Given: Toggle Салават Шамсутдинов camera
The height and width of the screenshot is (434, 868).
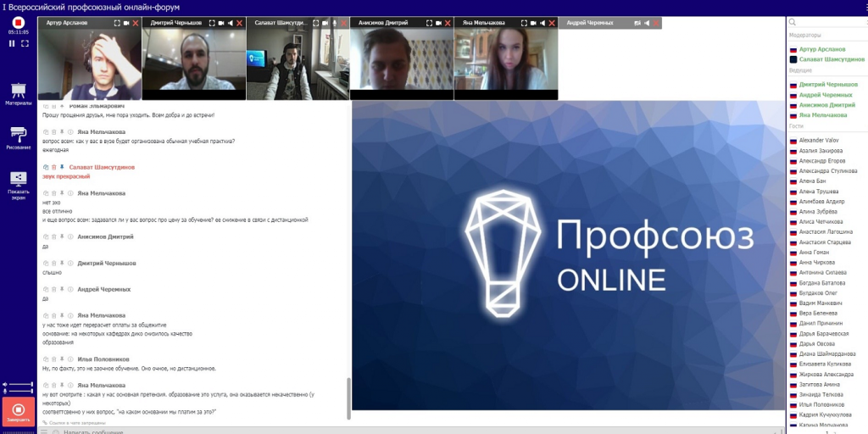Looking at the screenshot, I should click(x=325, y=23).
